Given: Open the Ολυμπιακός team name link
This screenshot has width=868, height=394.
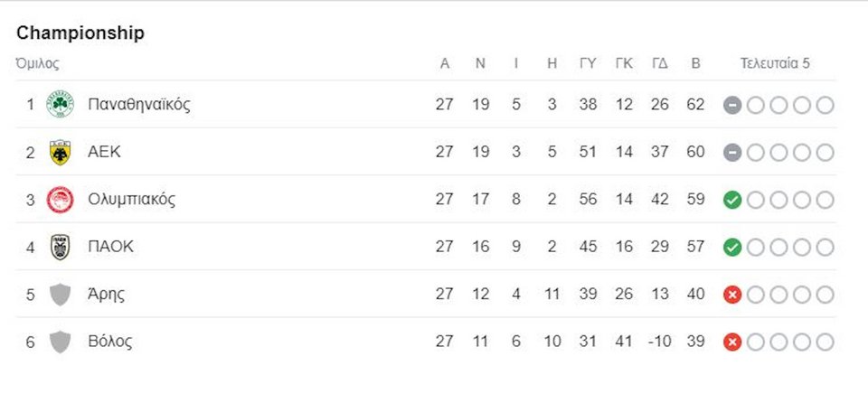Looking at the screenshot, I should point(132,200).
